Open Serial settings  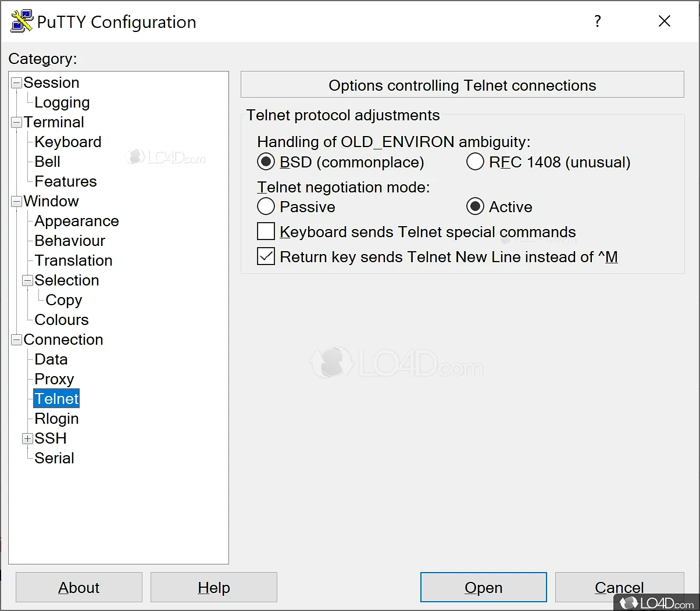(54, 458)
